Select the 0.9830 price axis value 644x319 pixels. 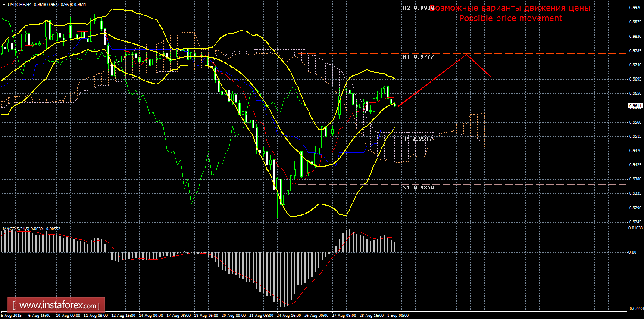click(x=635, y=36)
